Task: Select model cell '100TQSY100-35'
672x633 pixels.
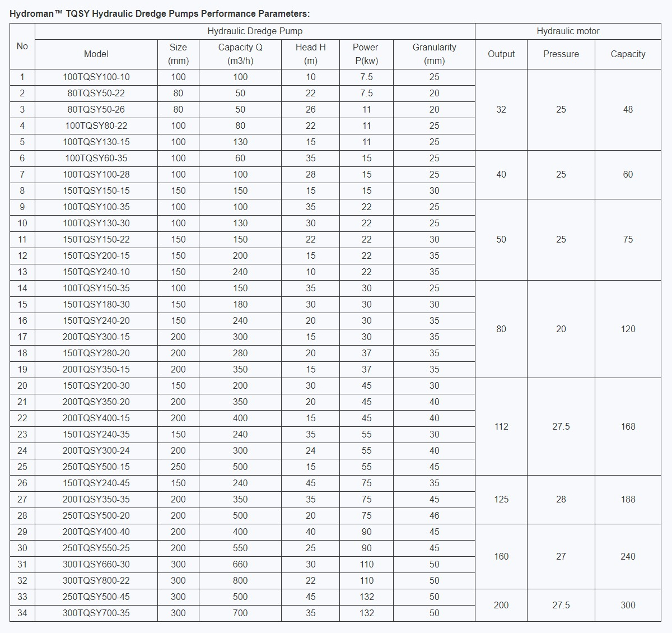Action: (x=96, y=207)
